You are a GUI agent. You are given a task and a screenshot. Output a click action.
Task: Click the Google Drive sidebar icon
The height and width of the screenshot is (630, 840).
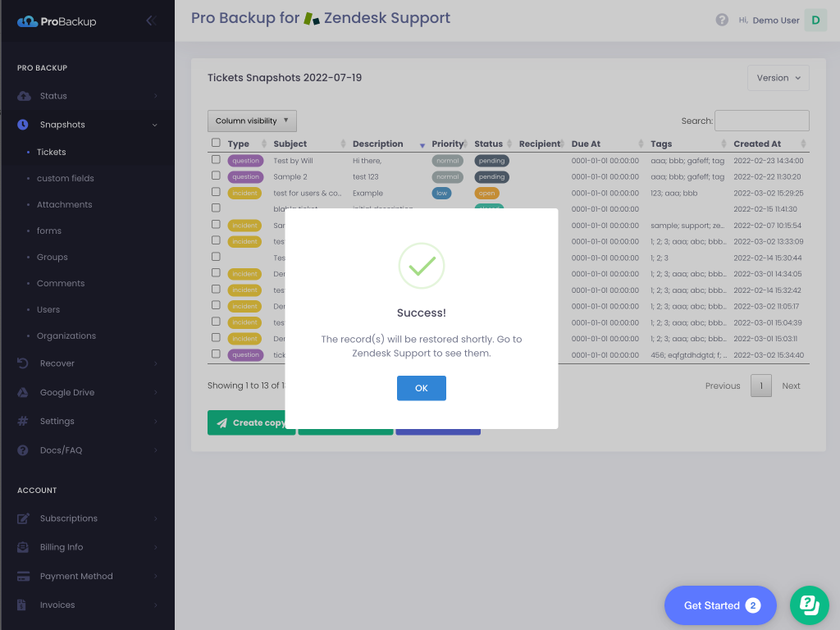pyautogui.click(x=23, y=392)
